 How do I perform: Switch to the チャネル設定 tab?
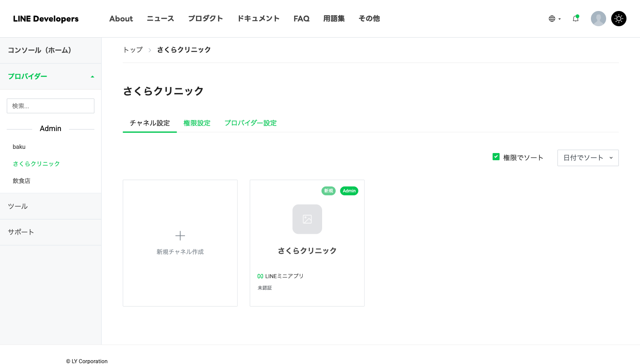(x=150, y=123)
